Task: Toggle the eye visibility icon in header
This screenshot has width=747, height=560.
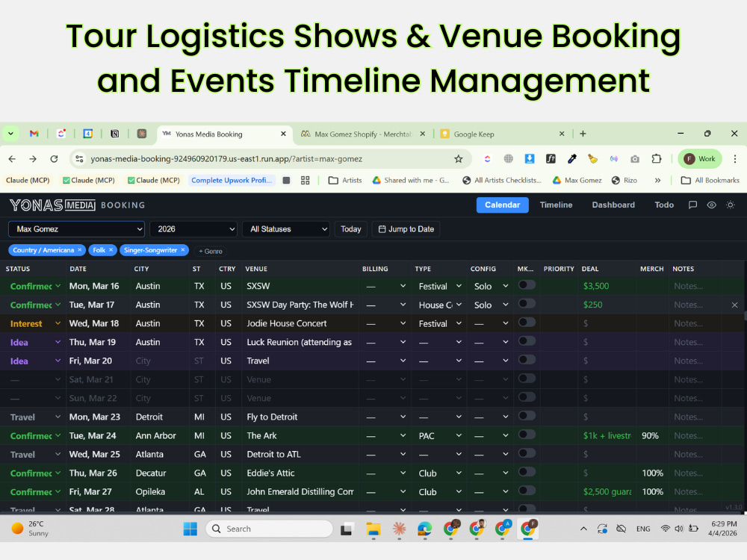Action: (711, 205)
